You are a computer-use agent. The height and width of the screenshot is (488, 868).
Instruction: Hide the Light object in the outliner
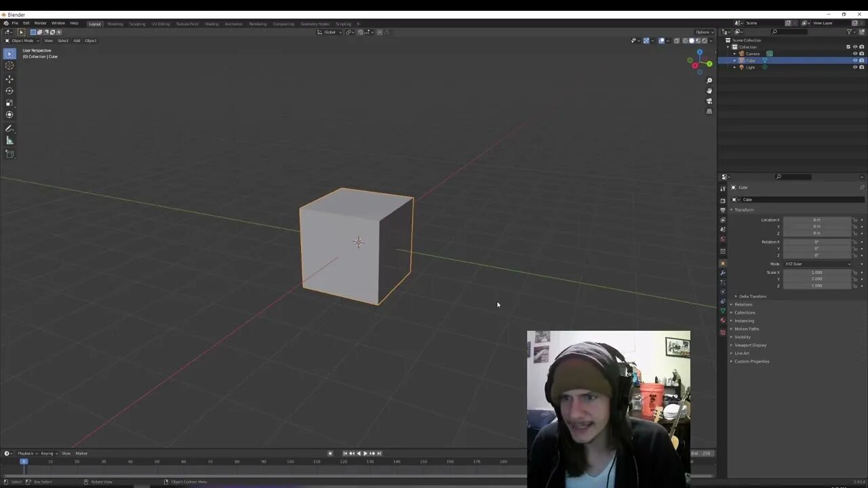(854, 67)
